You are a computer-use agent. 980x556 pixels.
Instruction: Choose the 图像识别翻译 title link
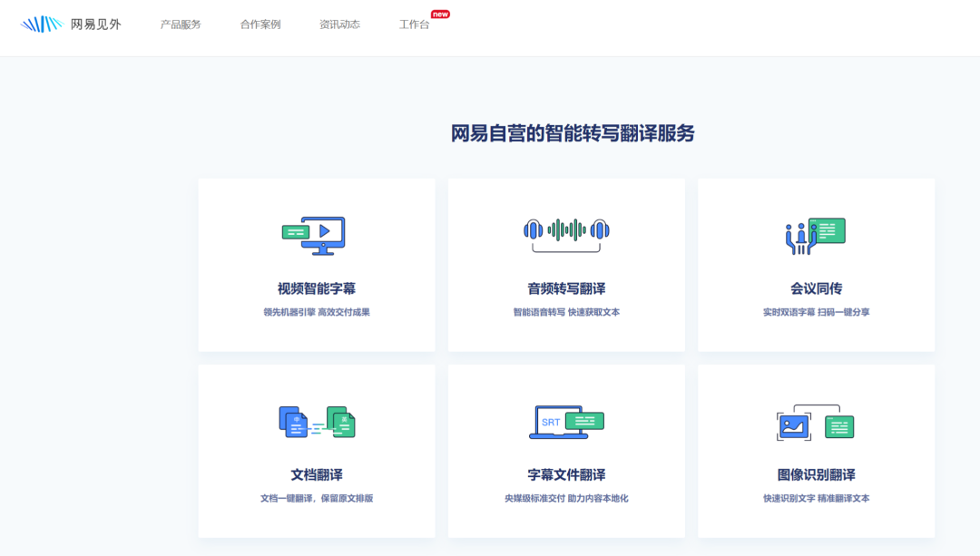pos(816,474)
